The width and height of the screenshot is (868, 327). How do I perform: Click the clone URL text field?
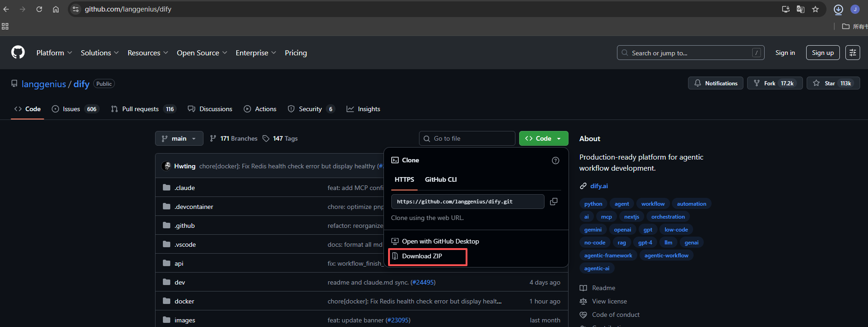(x=468, y=202)
